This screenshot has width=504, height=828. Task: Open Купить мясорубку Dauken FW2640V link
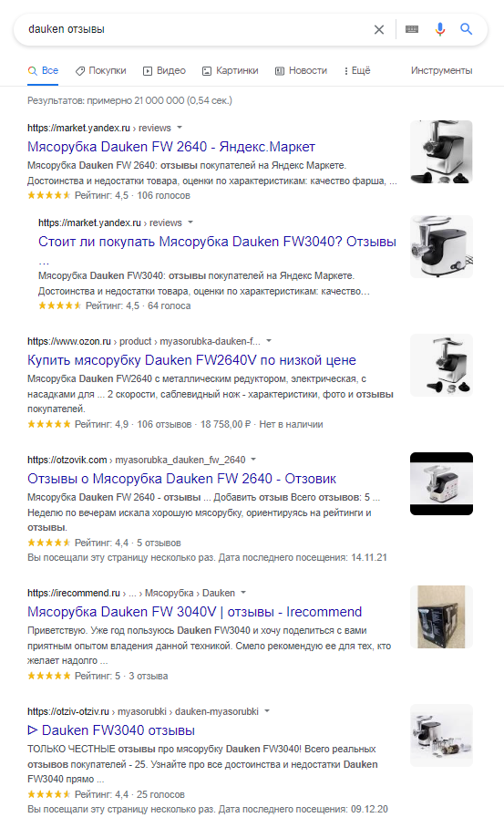(x=191, y=359)
